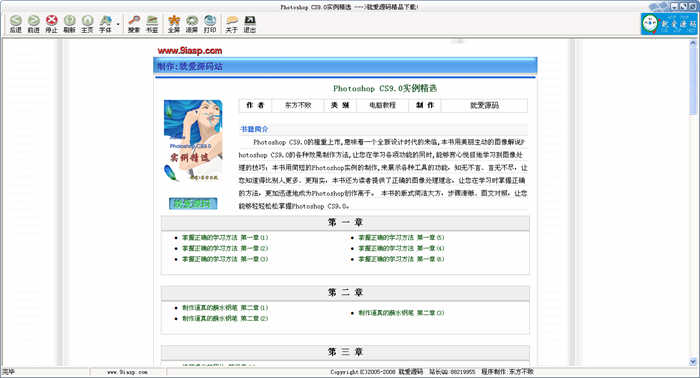Open link 制作逼真的碳水钢笔 第二章(3)
The width and height of the screenshot is (700, 378).
401,313
